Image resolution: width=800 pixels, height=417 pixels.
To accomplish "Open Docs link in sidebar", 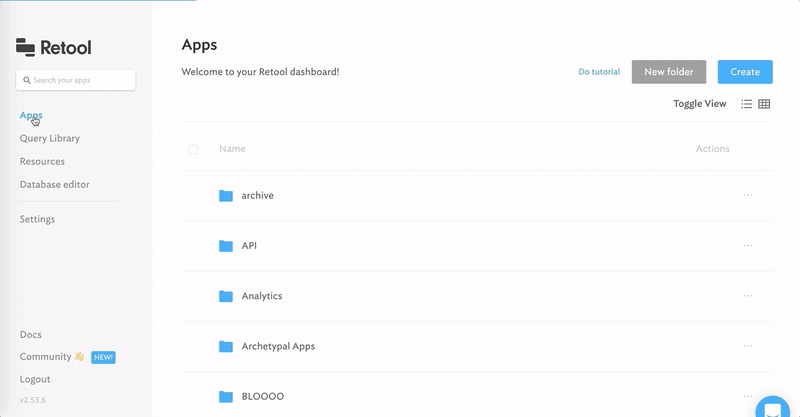I will click(31, 334).
